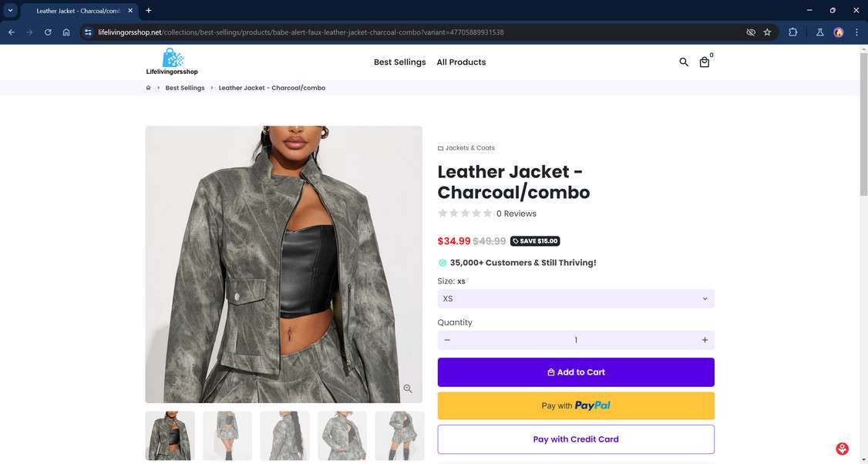This screenshot has height=464, width=868.
Task: Reload the page
Action: pos(48,32)
